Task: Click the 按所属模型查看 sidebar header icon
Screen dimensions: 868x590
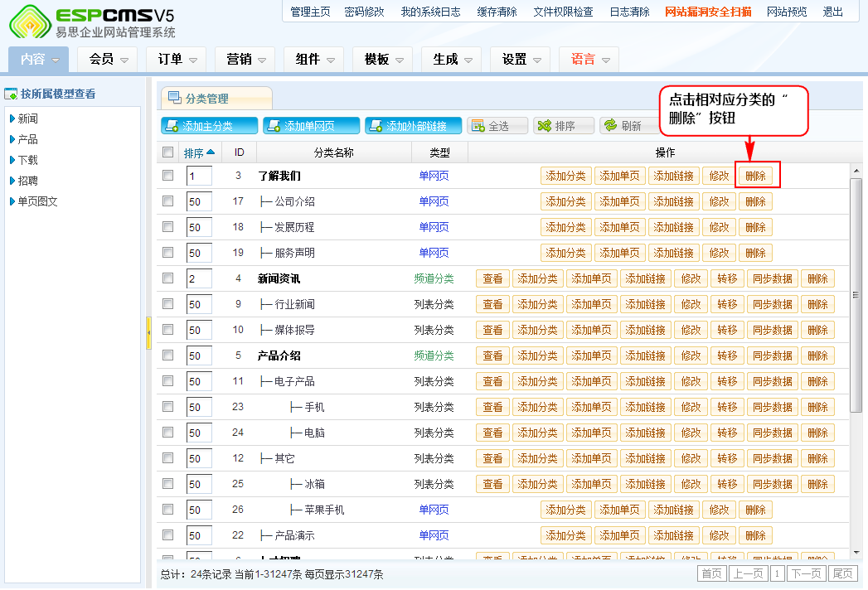Action: pyautogui.click(x=11, y=94)
